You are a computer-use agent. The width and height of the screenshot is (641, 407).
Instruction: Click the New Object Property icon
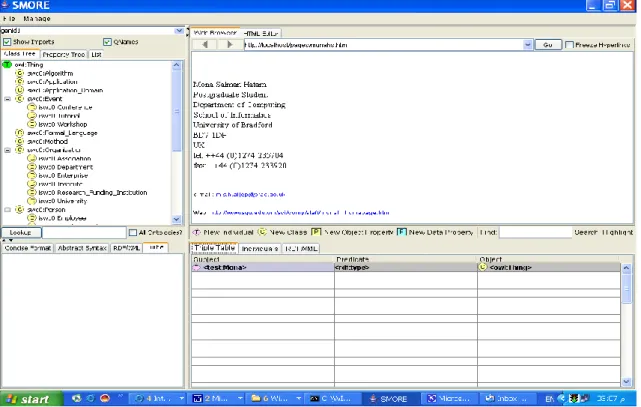point(316,232)
